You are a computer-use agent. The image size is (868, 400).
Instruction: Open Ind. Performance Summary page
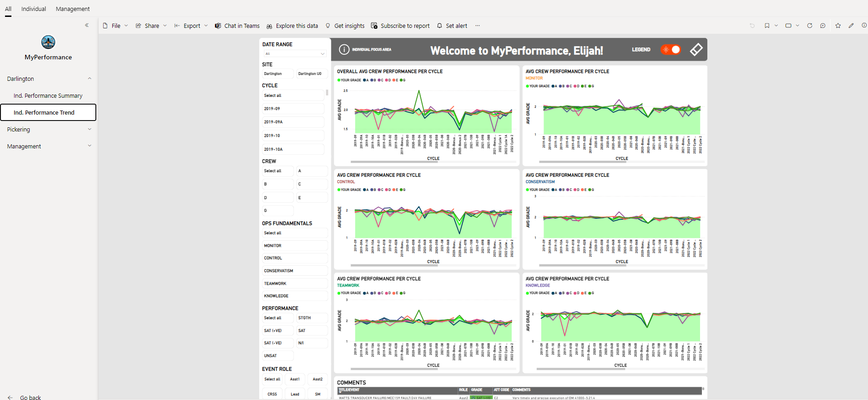pos(48,95)
